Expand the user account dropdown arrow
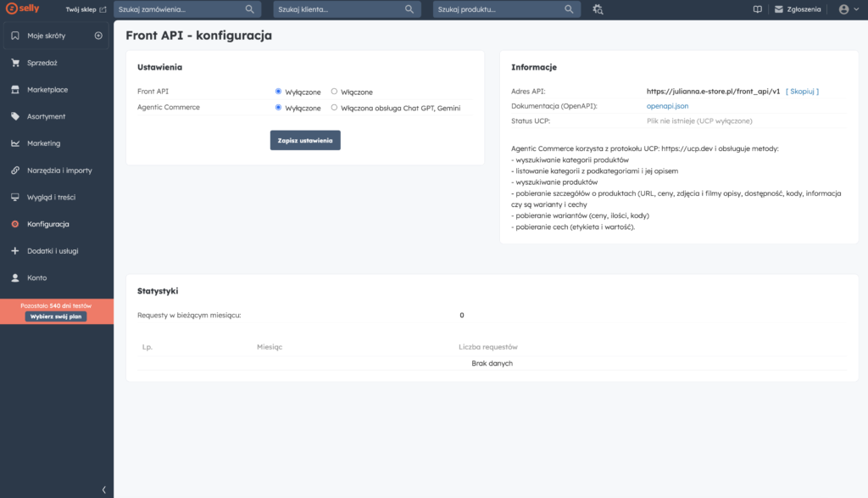This screenshot has height=498, width=868. point(856,9)
